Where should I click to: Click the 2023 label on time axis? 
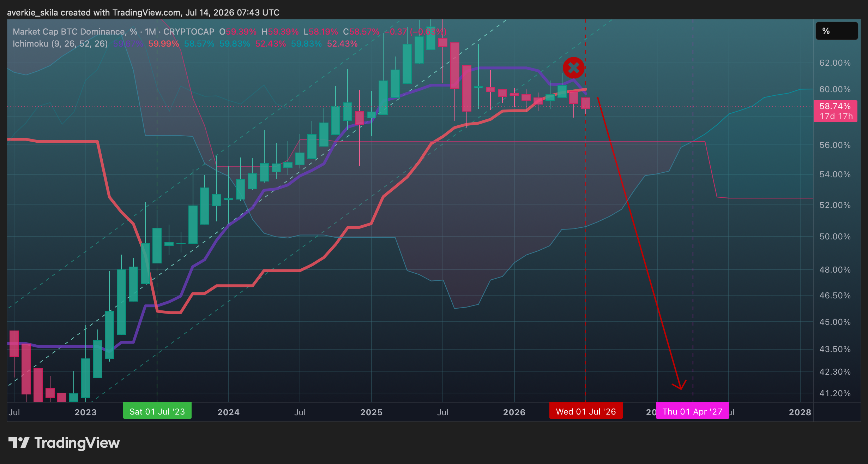pos(86,412)
